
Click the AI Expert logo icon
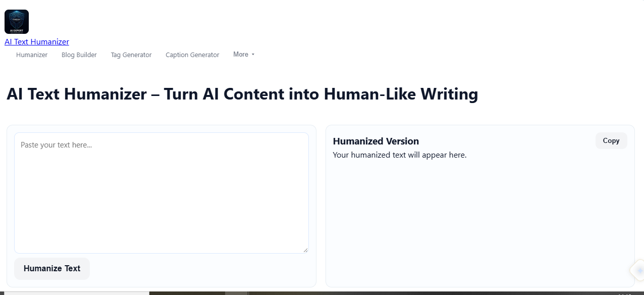[x=17, y=22]
